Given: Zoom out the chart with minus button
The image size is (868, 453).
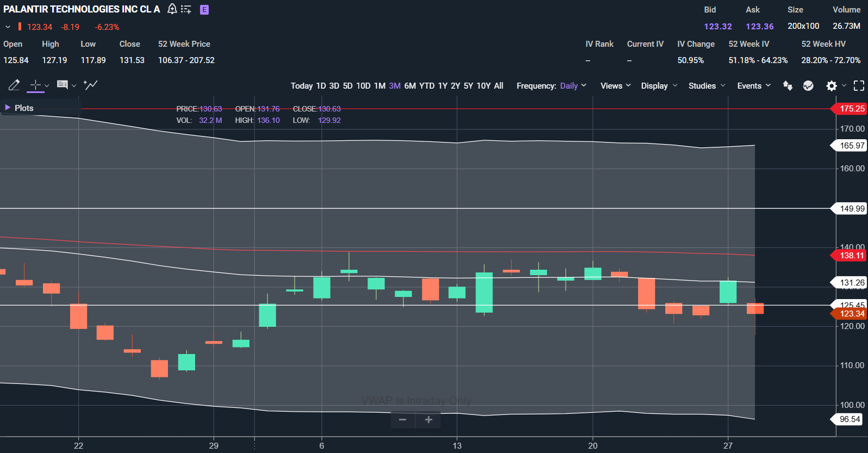Looking at the screenshot, I should click(403, 420).
